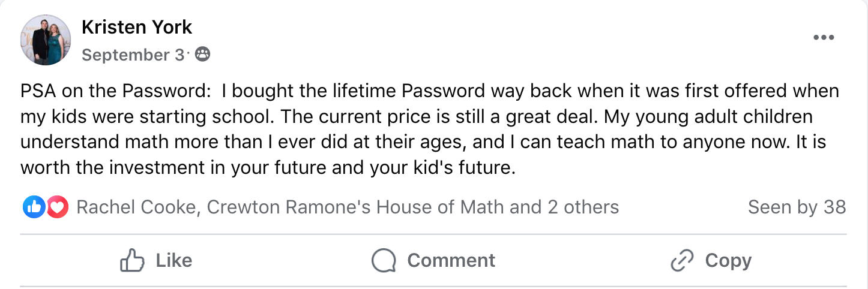This screenshot has width=868, height=289.
Task: Click the group audience icon beside the date
Action: click(203, 55)
